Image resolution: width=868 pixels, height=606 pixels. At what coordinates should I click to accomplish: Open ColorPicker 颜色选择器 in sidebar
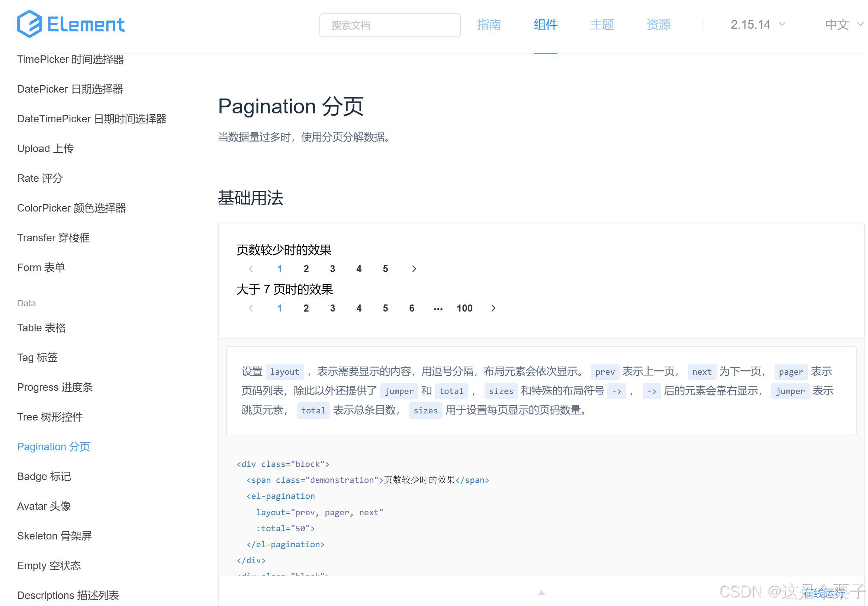[71, 208]
